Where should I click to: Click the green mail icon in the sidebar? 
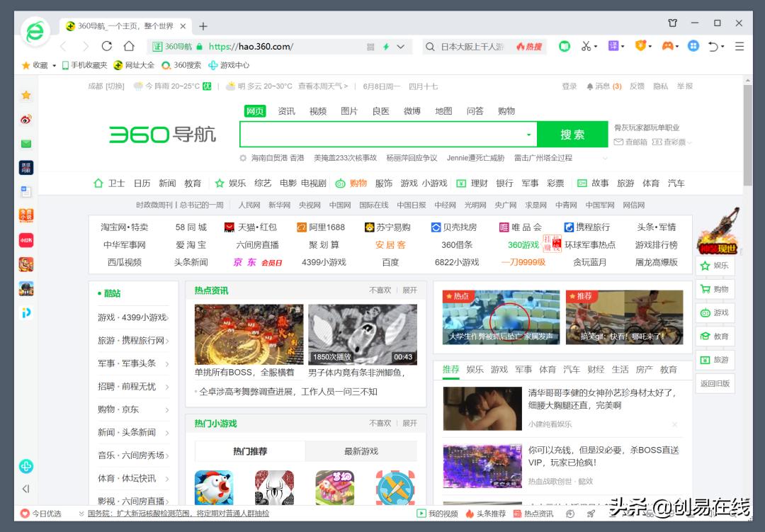tap(26, 143)
